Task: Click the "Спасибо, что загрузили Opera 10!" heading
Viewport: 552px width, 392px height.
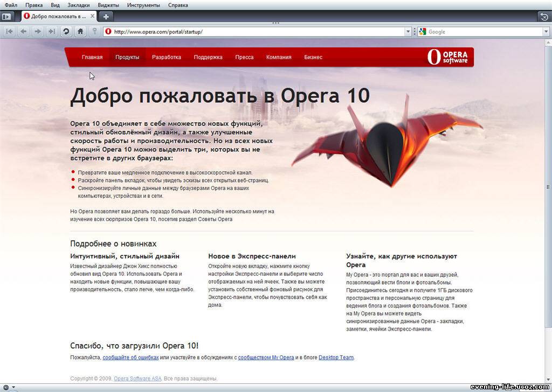Action: [134, 346]
